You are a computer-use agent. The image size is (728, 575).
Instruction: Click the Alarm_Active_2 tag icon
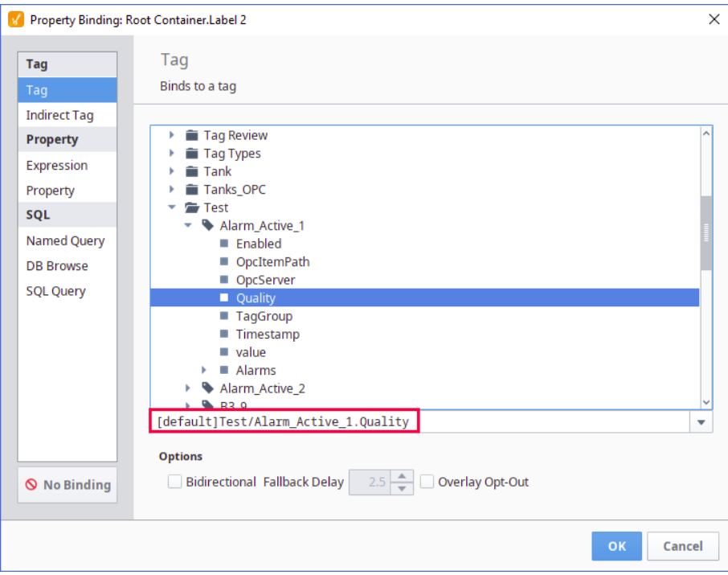pos(208,388)
